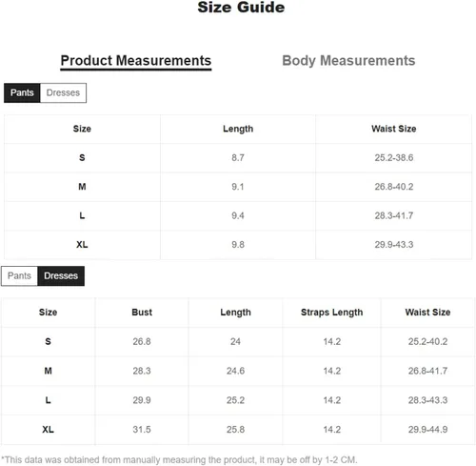Select the Product Measurements tab
The height and width of the screenshot is (466, 476).
[x=136, y=61]
